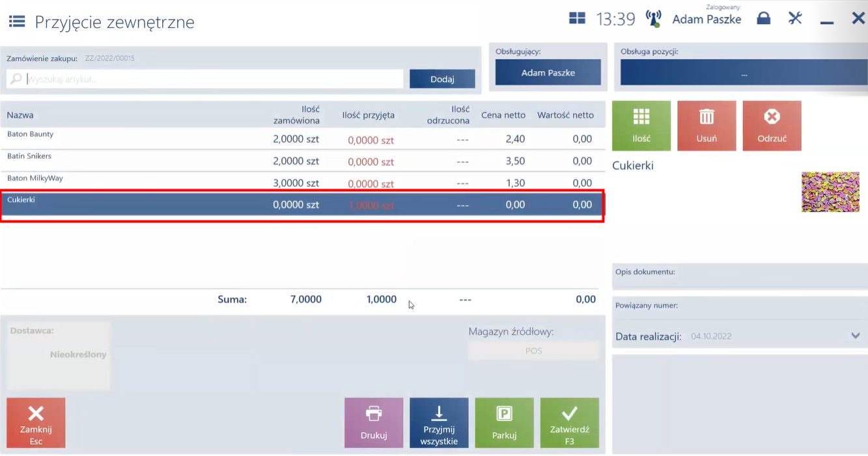The height and width of the screenshot is (456, 868).
Task: Open the hamburger main menu
Action: tap(17, 21)
